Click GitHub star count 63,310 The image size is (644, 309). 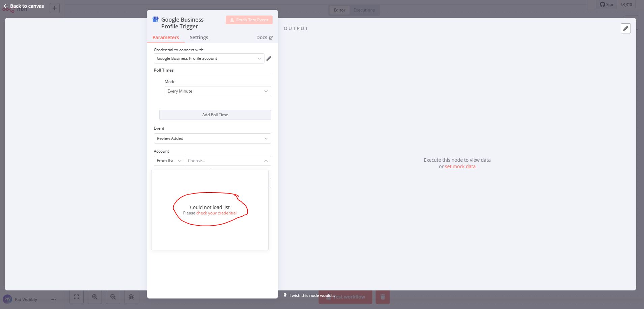[x=626, y=5]
